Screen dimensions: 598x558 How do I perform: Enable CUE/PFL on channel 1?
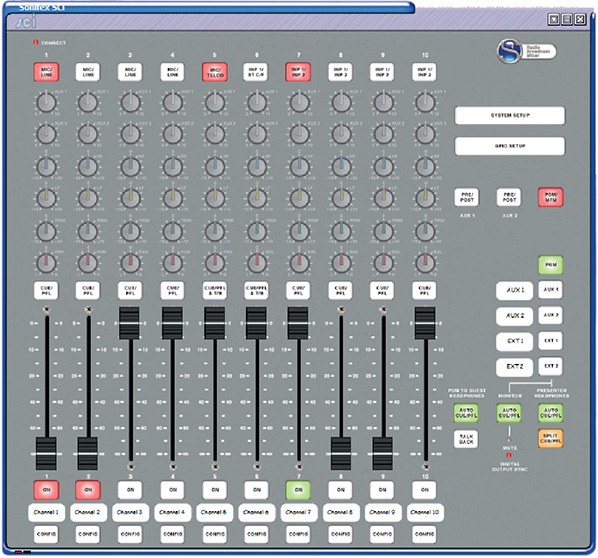point(46,291)
